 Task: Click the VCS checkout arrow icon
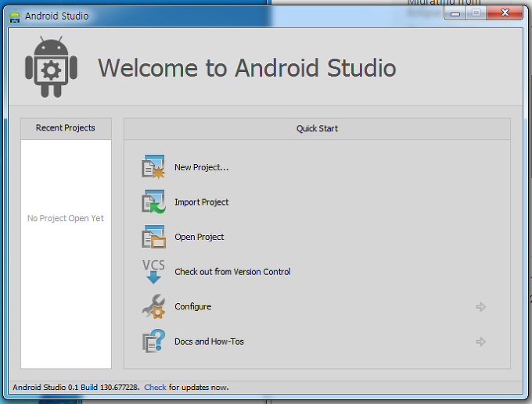tap(153, 271)
